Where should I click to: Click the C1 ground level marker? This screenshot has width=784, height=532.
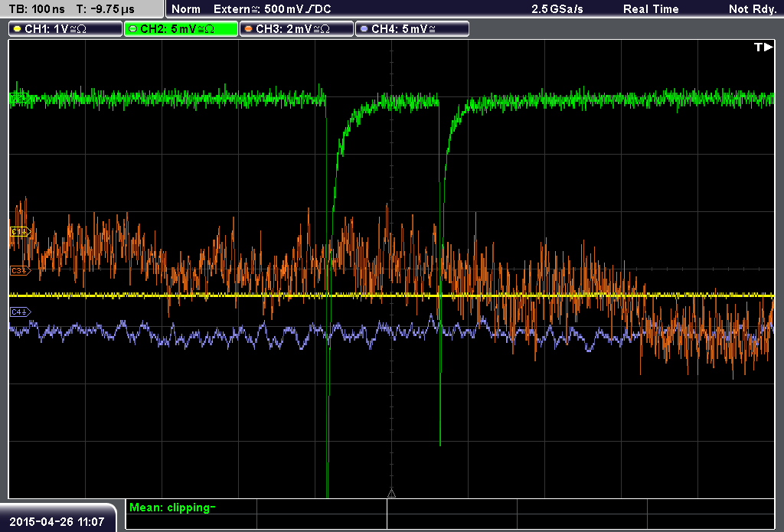(21, 232)
